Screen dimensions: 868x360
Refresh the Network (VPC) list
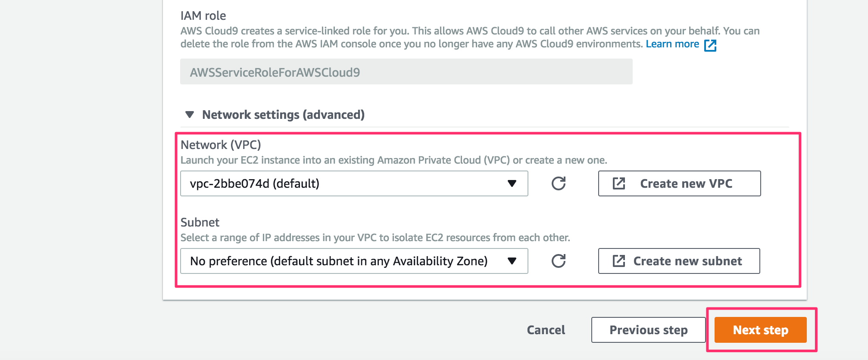coord(559,183)
